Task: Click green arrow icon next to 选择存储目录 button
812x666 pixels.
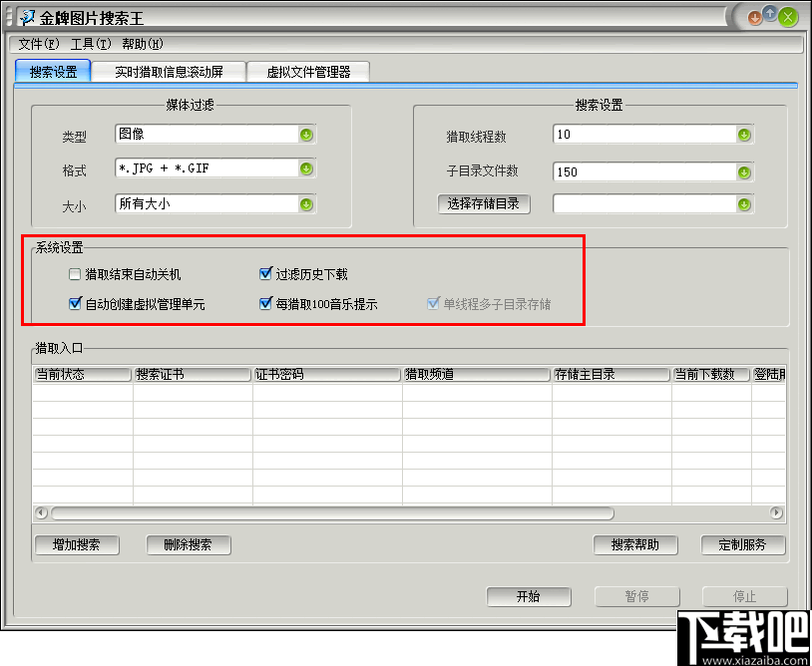Action: pyautogui.click(x=743, y=204)
